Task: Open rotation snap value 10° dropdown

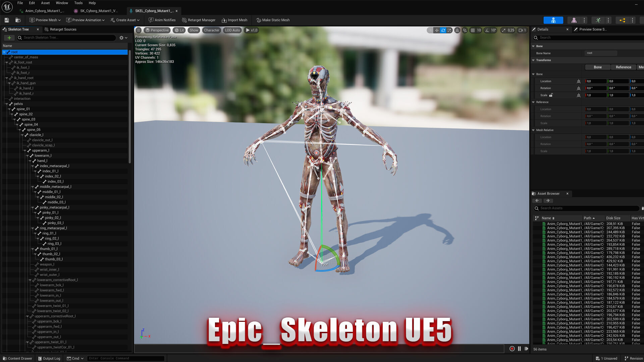Action: (494, 30)
